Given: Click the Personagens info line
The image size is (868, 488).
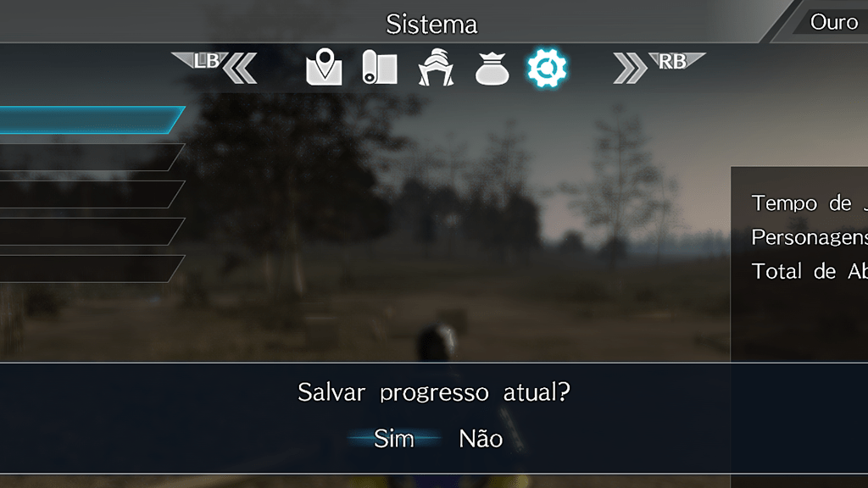Looking at the screenshot, I should point(810,237).
